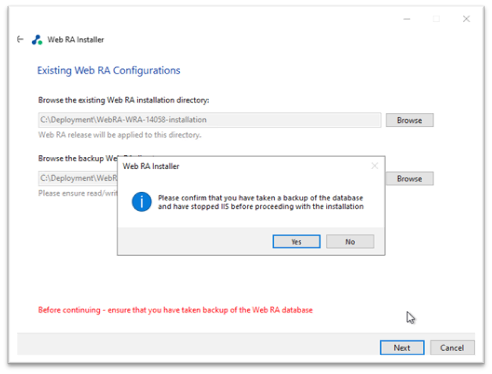Image resolution: width=492 pixels, height=374 pixels.
Task: Decline with the No button
Action: tap(350, 241)
